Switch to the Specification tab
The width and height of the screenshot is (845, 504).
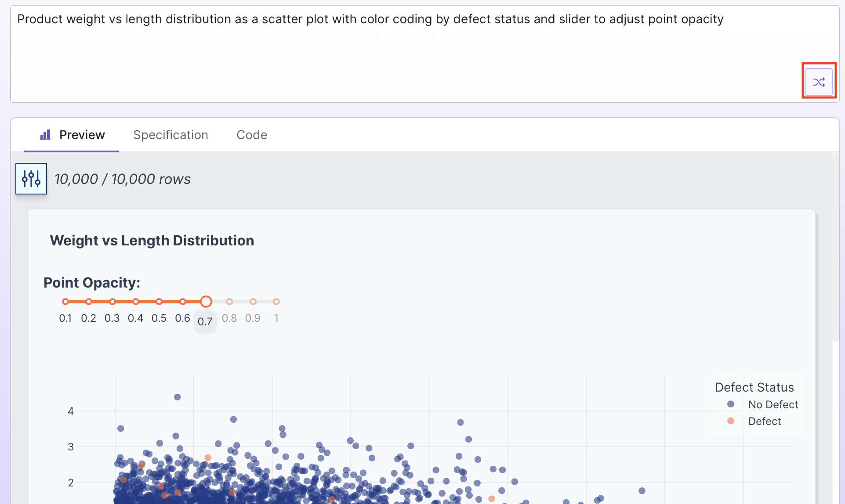click(x=170, y=135)
